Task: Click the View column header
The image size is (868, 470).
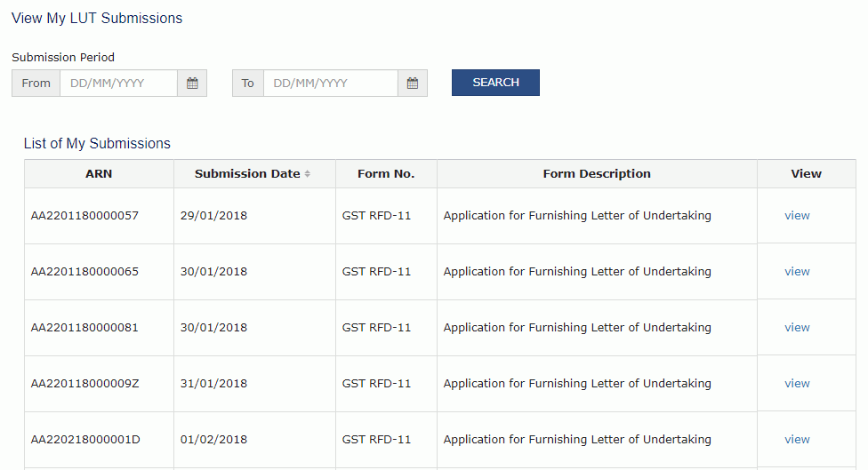Action: click(x=806, y=173)
